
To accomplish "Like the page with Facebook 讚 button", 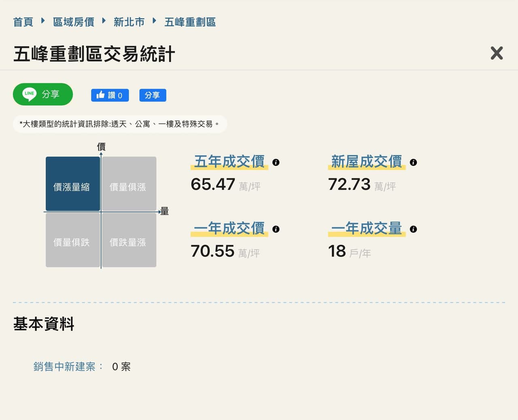I will click(x=110, y=95).
